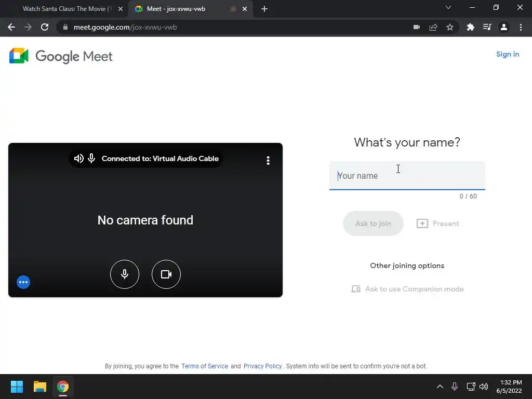The image size is (532, 399).
Task: Click the Google Meet logo
Action: coord(61,56)
